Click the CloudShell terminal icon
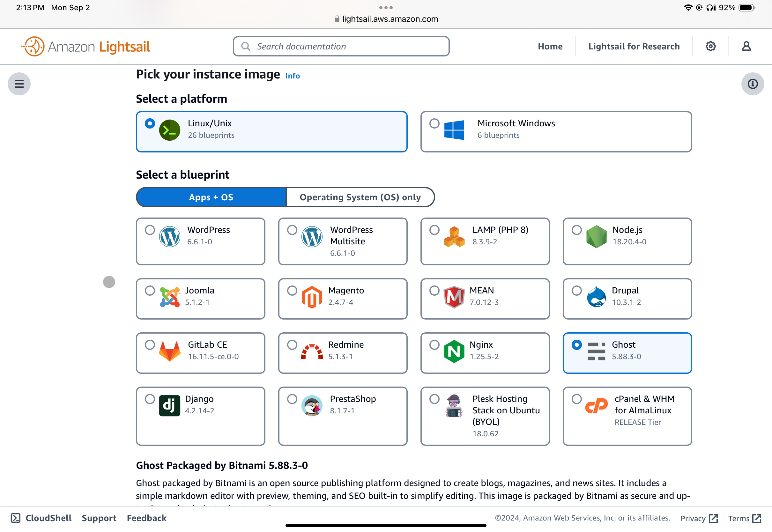This screenshot has width=772, height=532. [x=16, y=518]
